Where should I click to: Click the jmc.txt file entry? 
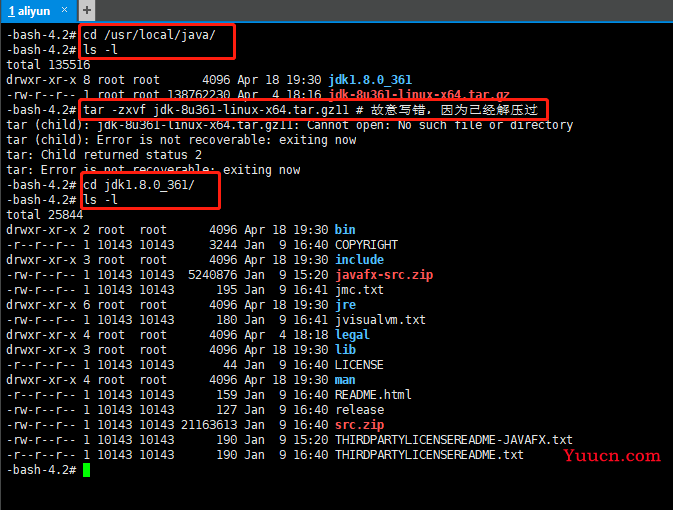[359, 290]
